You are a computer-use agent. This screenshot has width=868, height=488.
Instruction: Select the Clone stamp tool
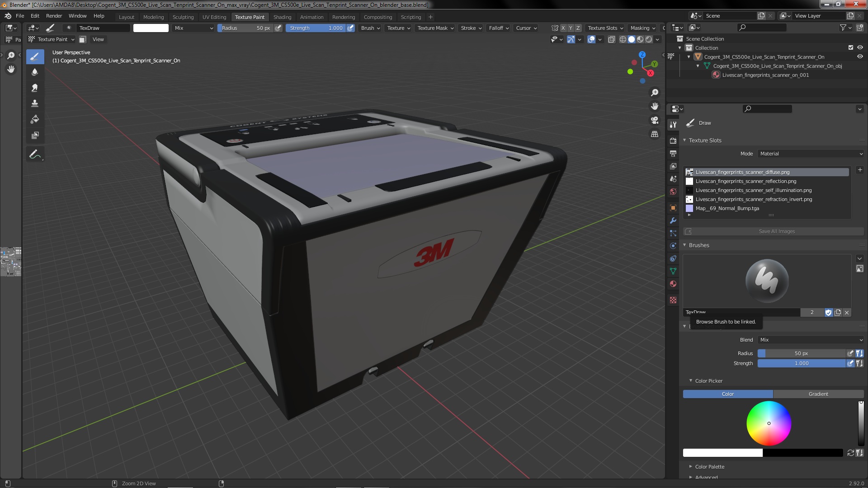tap(35, 103)
